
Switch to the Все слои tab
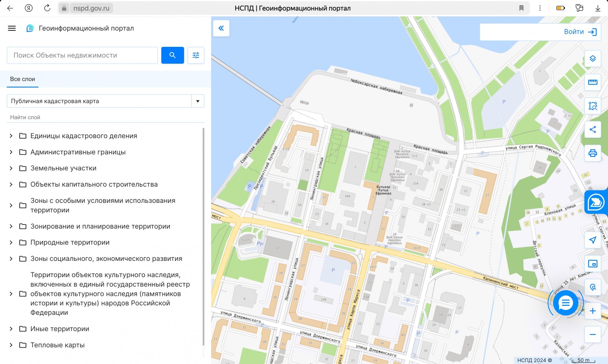[x=23, y=79]
